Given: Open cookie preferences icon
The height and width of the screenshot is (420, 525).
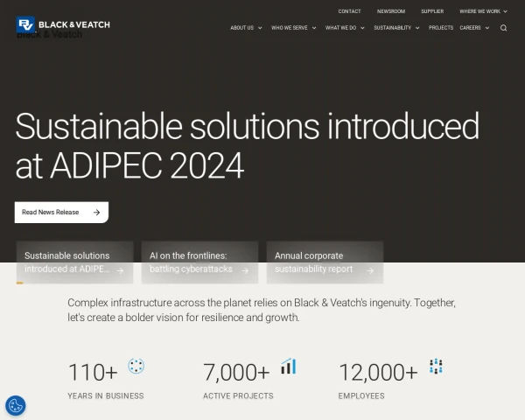Looking at the screenshot, I should (x=15, y=405).
